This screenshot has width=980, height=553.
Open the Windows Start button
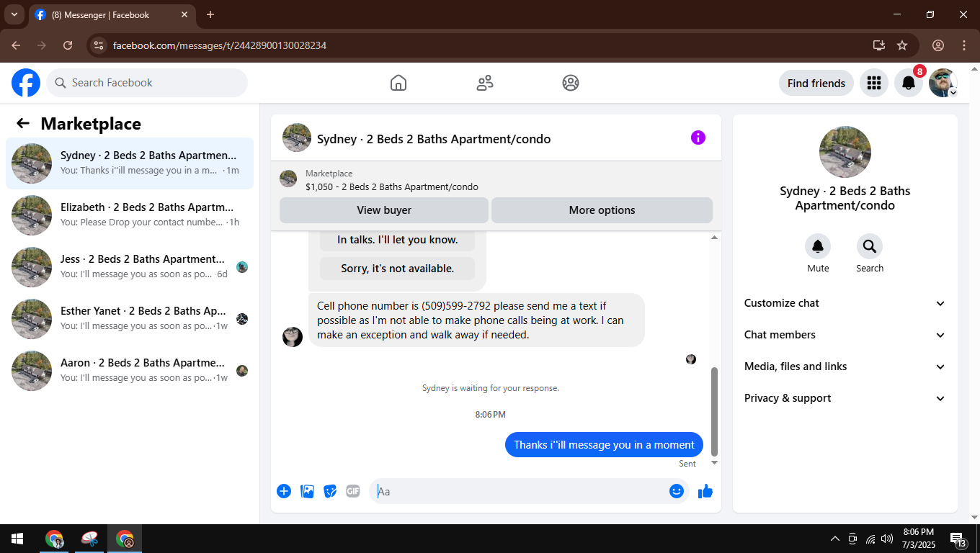point(17,539)
